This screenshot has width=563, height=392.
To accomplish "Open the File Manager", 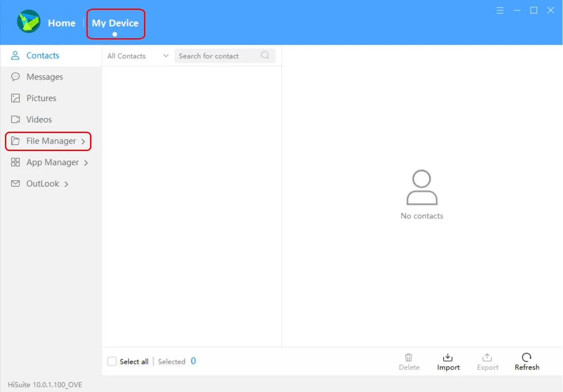I will 51,141.
